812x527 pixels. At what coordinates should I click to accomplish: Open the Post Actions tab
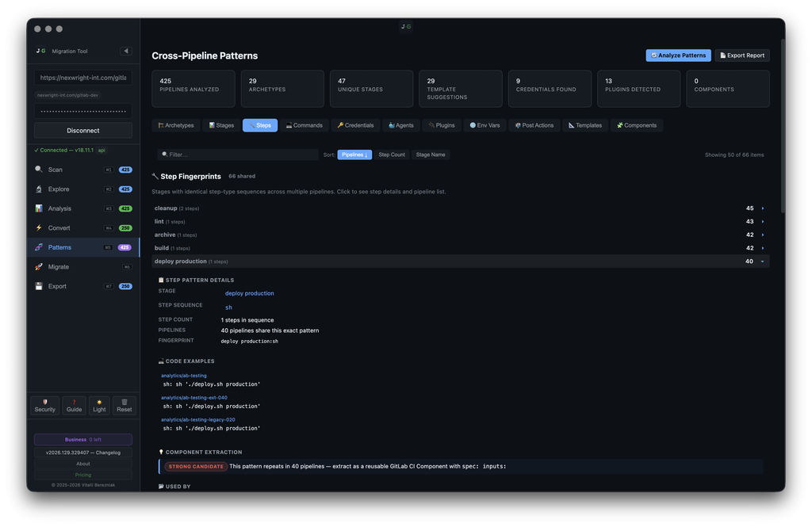click(534, 125)
